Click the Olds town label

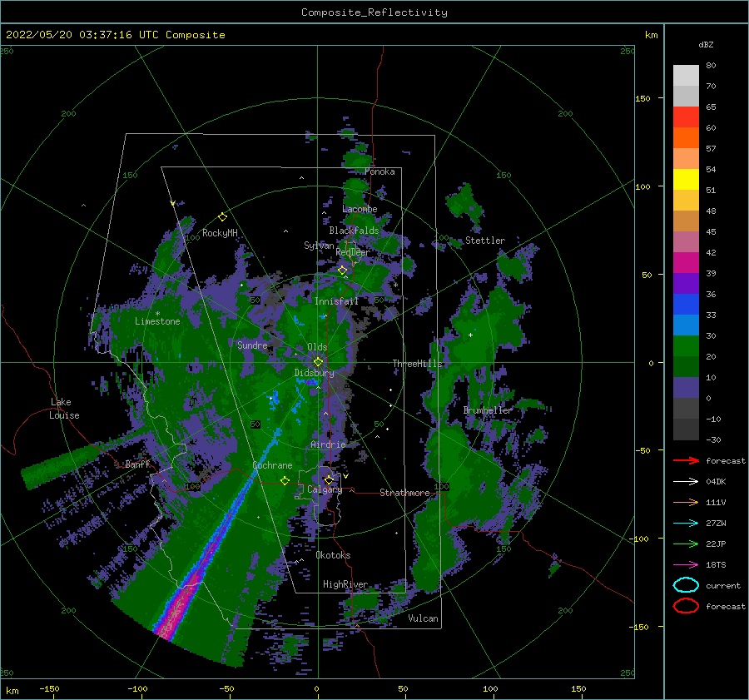[x=317, y=347]
